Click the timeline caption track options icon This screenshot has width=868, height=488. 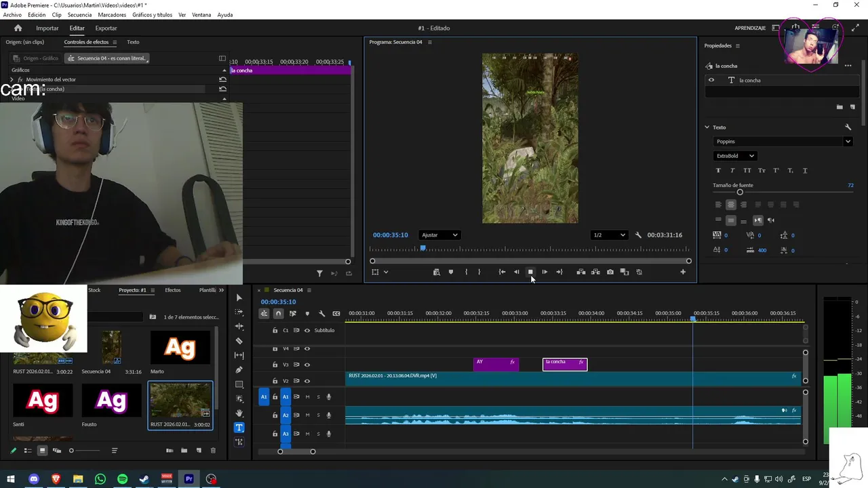pyautogui.click(x=336, y=313)
